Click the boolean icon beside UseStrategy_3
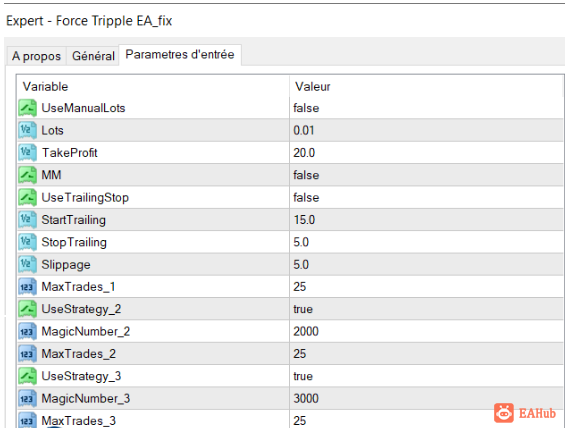Viewport: 565px width, 428px height. pos(27,376)
